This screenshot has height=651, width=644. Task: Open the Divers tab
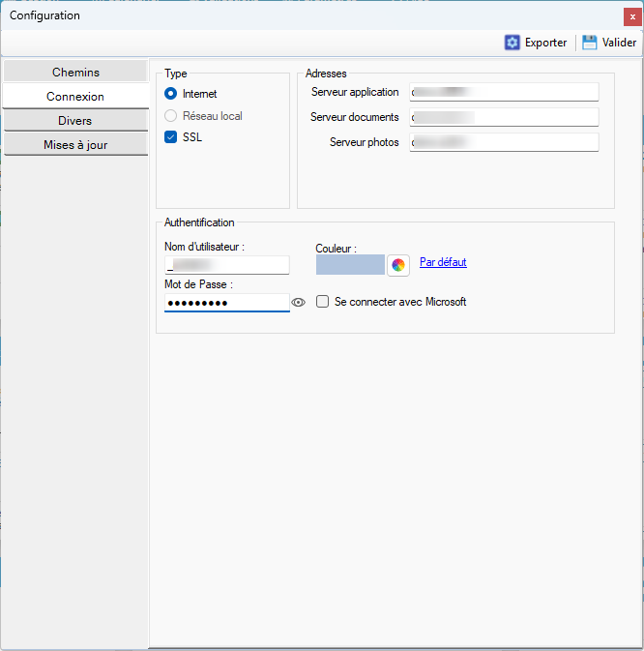(x=75, y=121)
